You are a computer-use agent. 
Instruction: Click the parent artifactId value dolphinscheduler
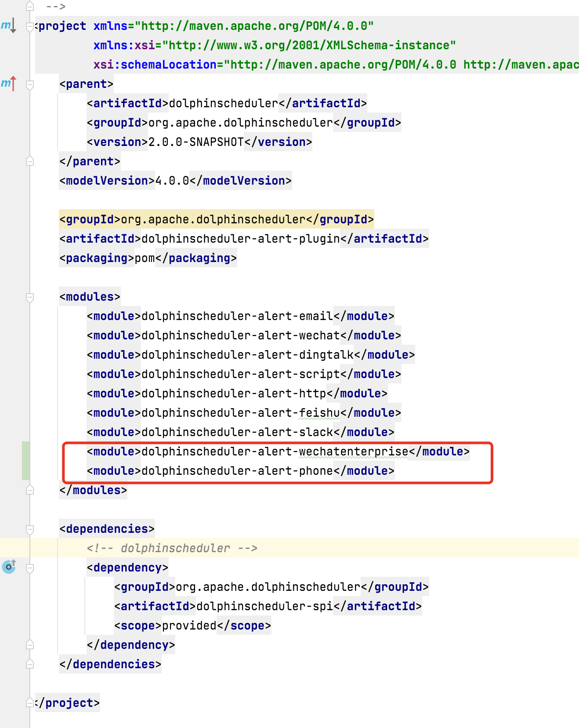224,103
